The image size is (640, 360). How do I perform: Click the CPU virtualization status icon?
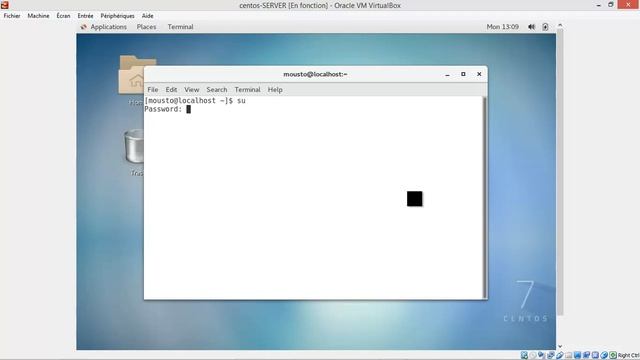(x=595, y=356)
